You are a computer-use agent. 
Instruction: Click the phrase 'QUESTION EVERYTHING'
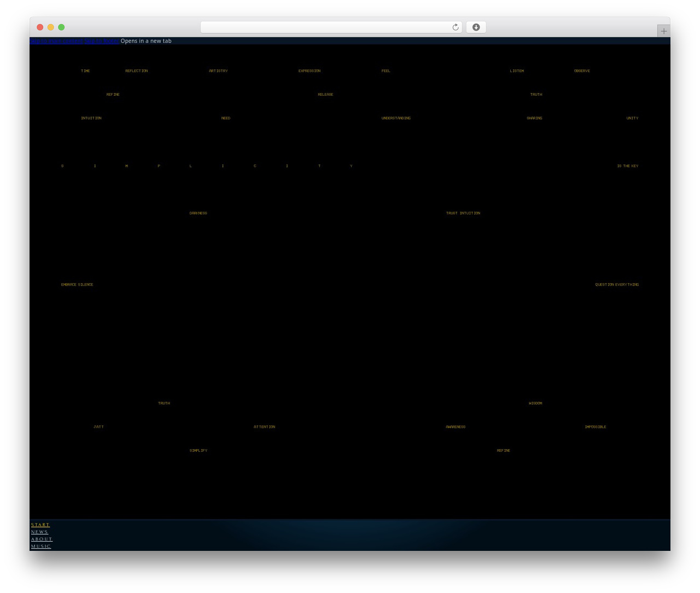click(617, 284)
